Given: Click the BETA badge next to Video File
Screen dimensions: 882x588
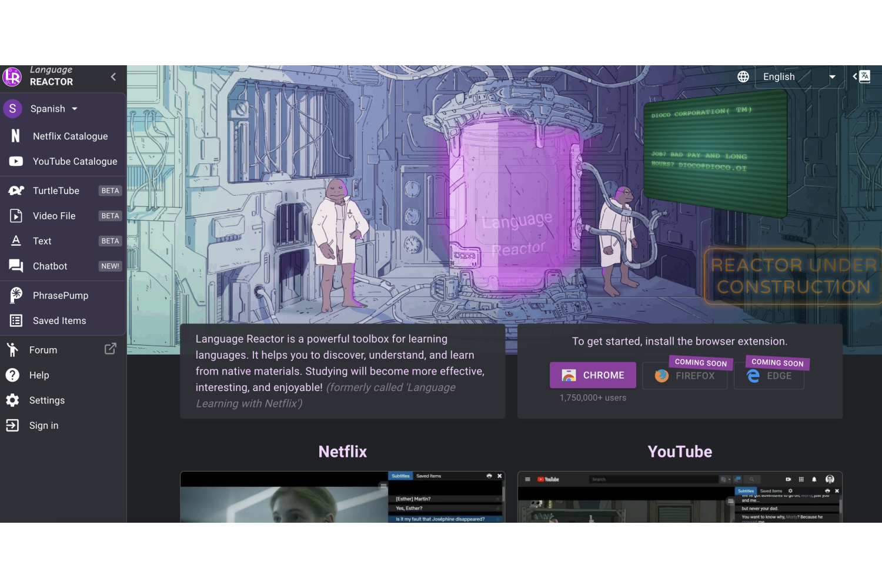Looking at the screenshot, I should click(x=110, y=216).
